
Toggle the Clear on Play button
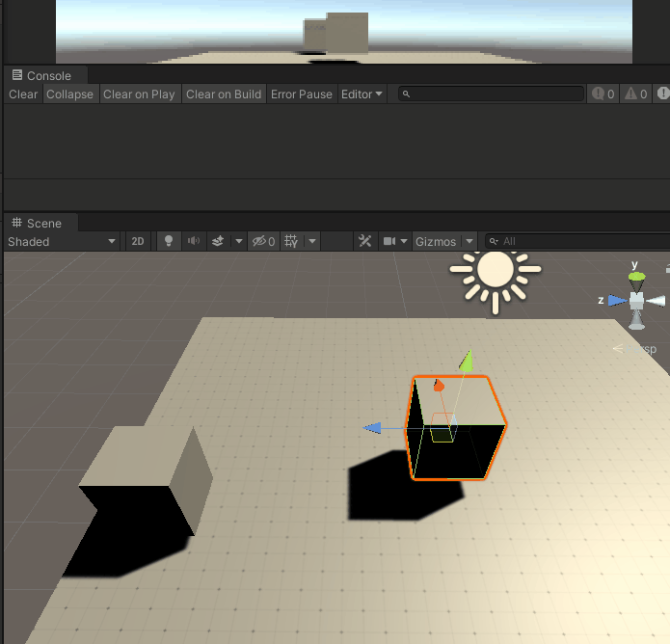pos(139,94)
